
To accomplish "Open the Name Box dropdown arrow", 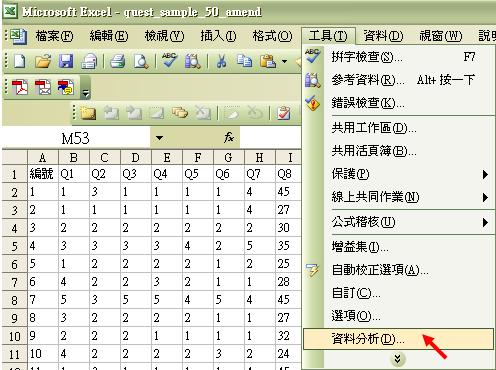I will [159, 138].
